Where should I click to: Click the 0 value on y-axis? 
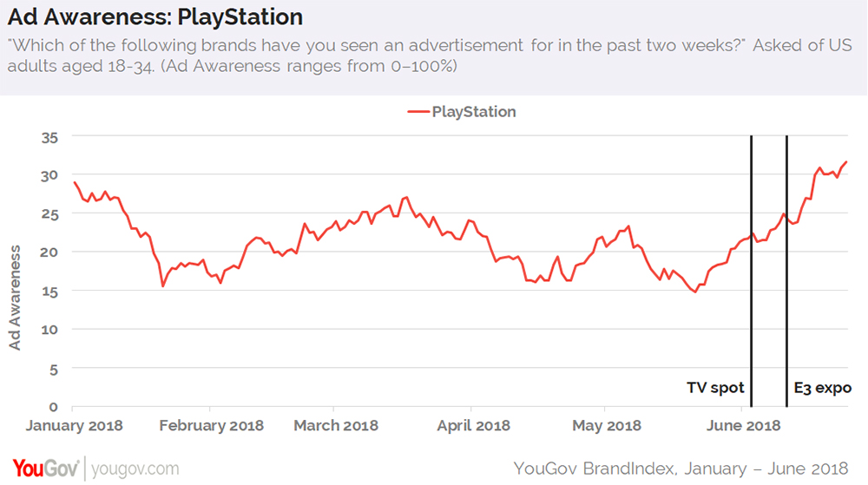[x=56, y=406]
